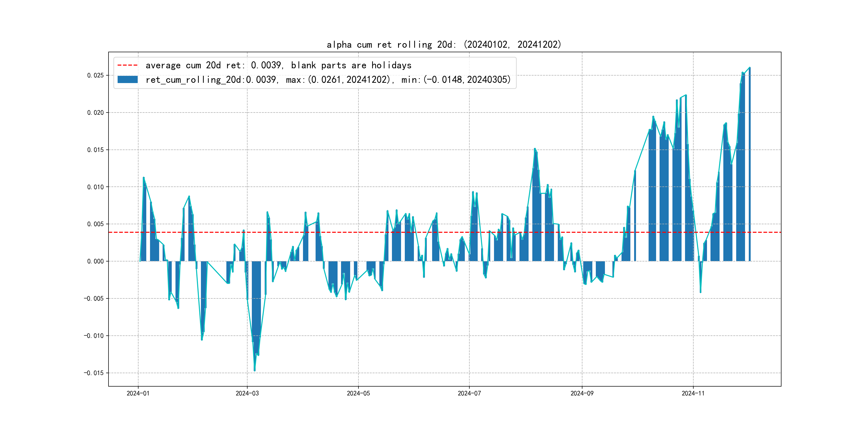The width and height of the screenshot is (868, 434).
Task: Click the 0.010 y-axis tick label
Action: pos(95,187)
